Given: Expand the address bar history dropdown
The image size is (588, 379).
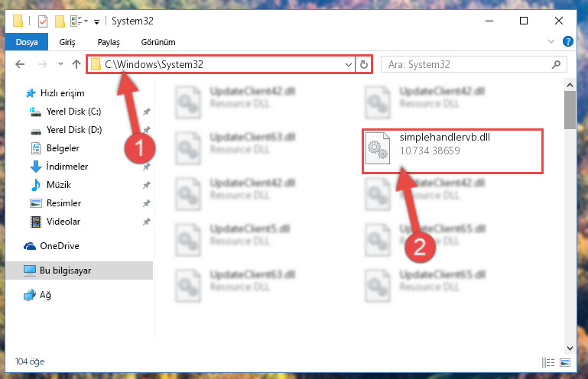Looking at the screenshot, I should click(x=349, y=64).
